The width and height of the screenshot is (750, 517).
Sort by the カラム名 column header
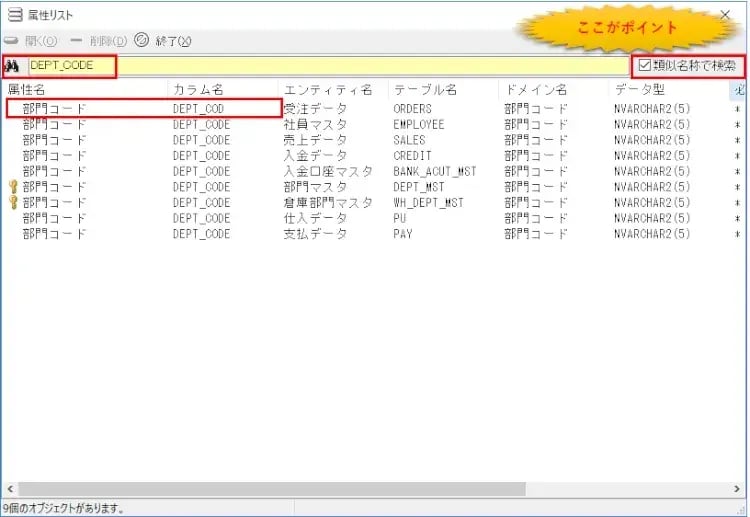click(x=198, y=90)
